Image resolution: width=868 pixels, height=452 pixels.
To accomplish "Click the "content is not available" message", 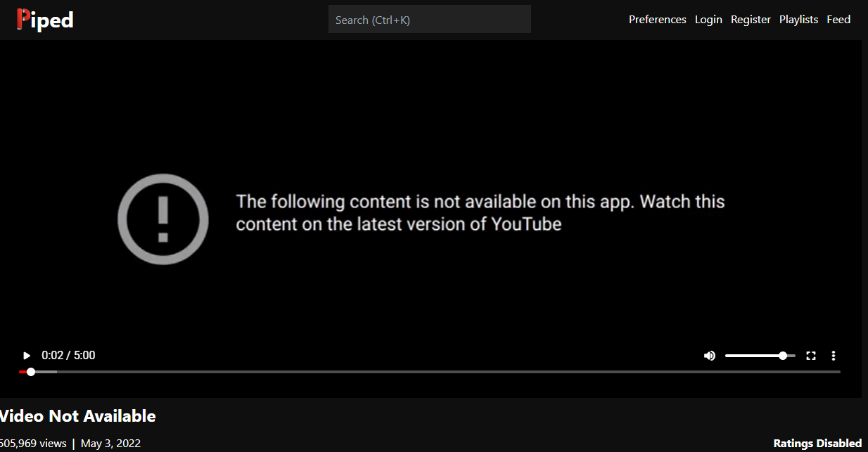I will (x=480, y=213).
